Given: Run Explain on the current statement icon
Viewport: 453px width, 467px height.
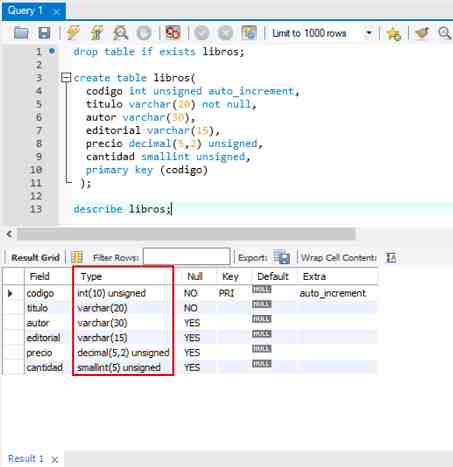Looking at the screenshot, I should click(x=120, y=33).
